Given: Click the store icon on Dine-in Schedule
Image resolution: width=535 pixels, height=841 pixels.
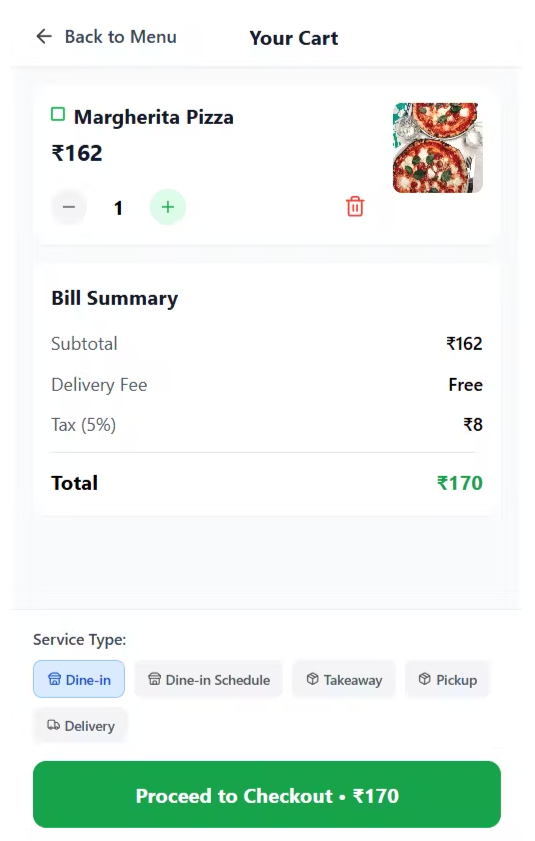Looking at the screenshot, I should (155, 679).
